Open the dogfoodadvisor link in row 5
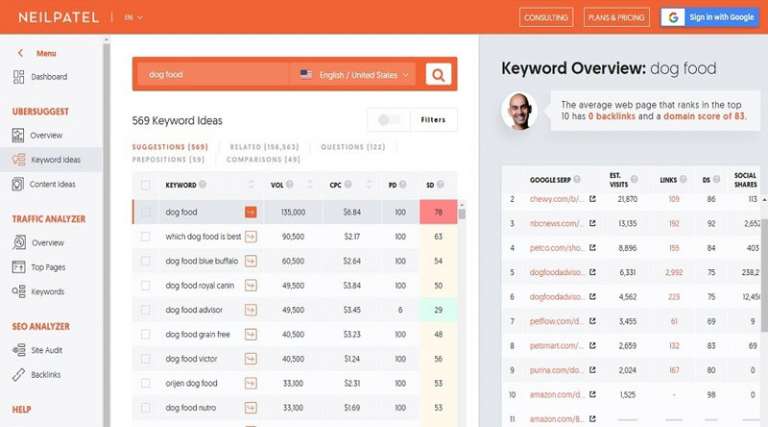The image size is (768, 427). 556,272
